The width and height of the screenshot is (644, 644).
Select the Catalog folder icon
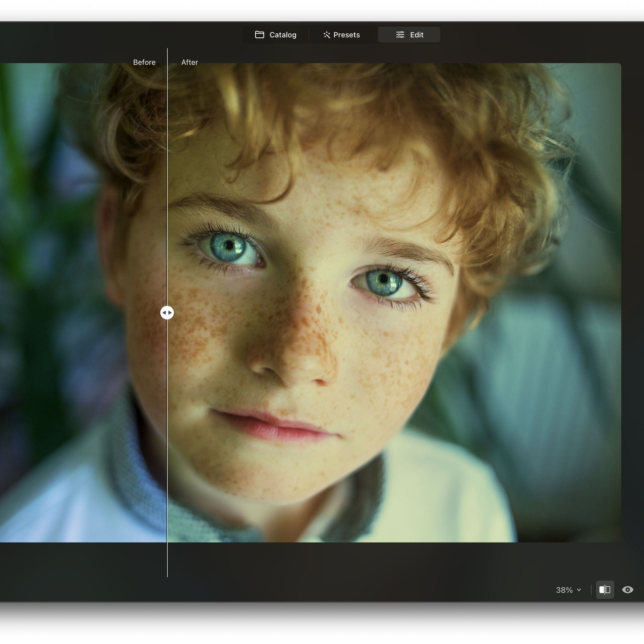point(260,35)
